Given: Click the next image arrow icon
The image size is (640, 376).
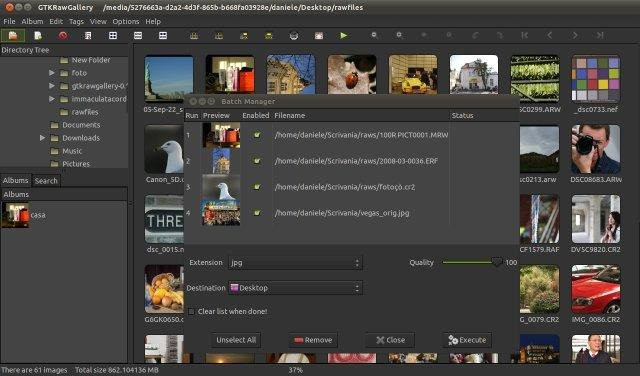Looking at the screenshot, I should click(575, 36).
